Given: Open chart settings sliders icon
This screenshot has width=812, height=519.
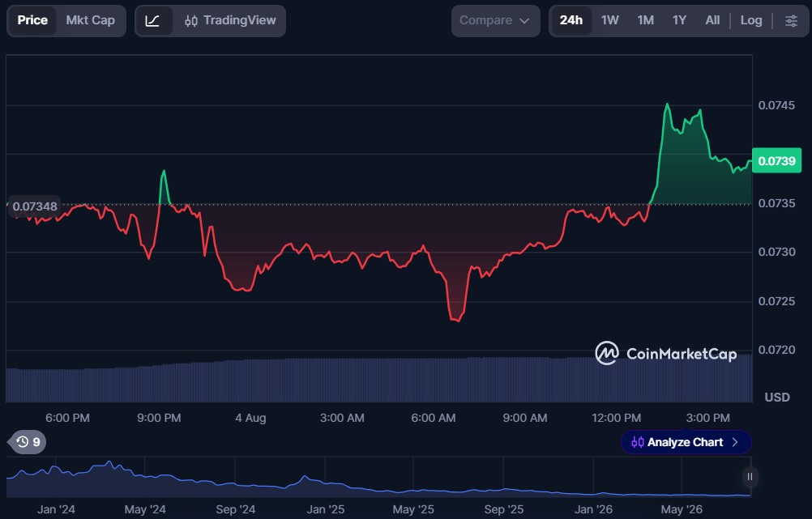Looking at the screenshot, I should (791, 21).
